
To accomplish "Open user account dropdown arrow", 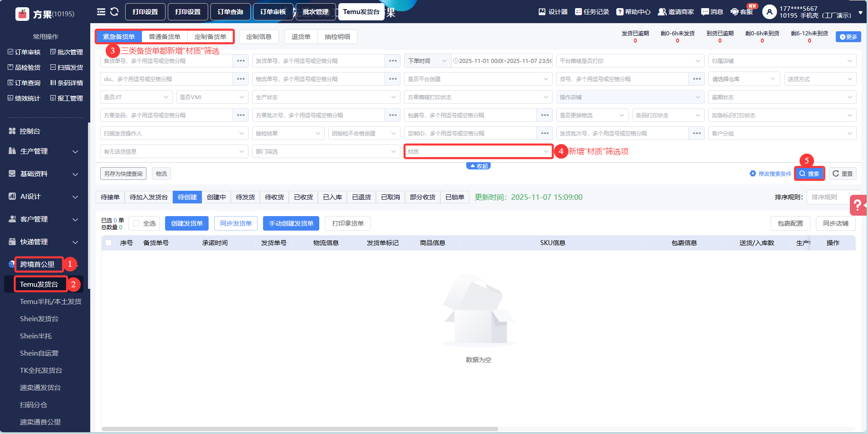I will click(860, 13).
